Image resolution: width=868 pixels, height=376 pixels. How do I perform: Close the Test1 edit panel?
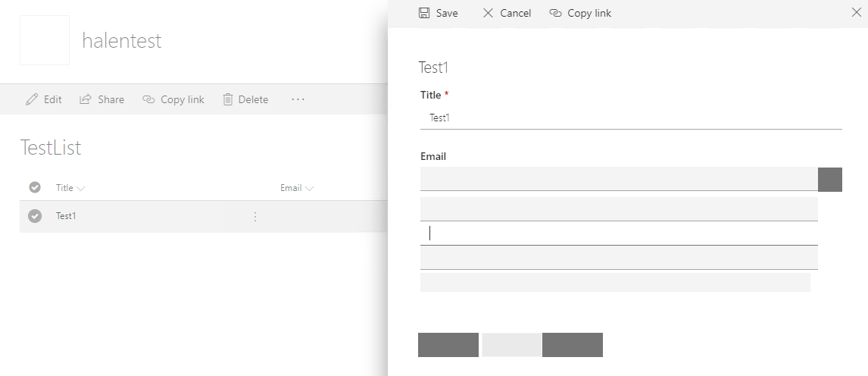856,12
